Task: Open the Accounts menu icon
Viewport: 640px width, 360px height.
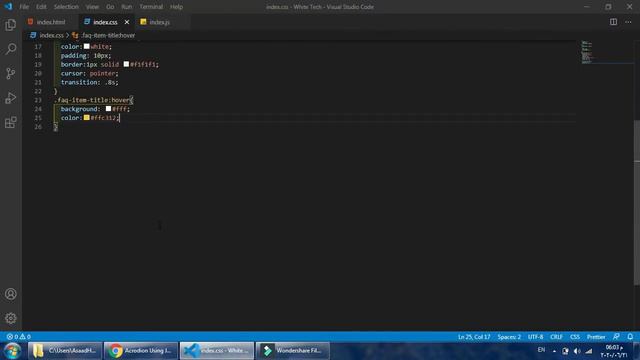Action: click(x=11, y=294)
